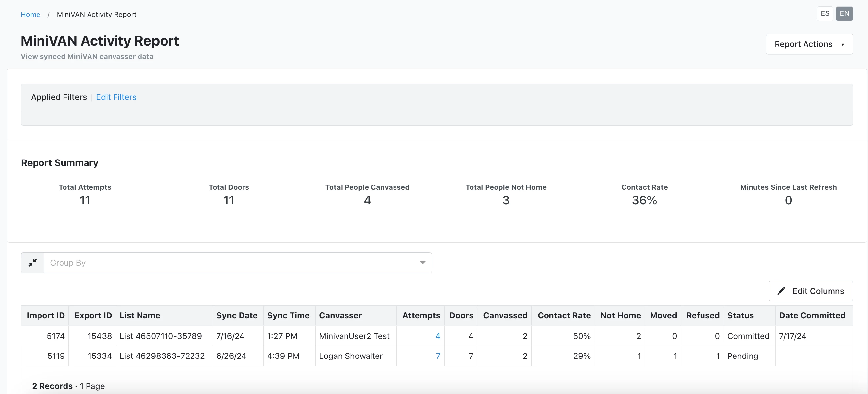Click the Group By input field
This screenshot has height=394, width=868.
pos(229,263)
